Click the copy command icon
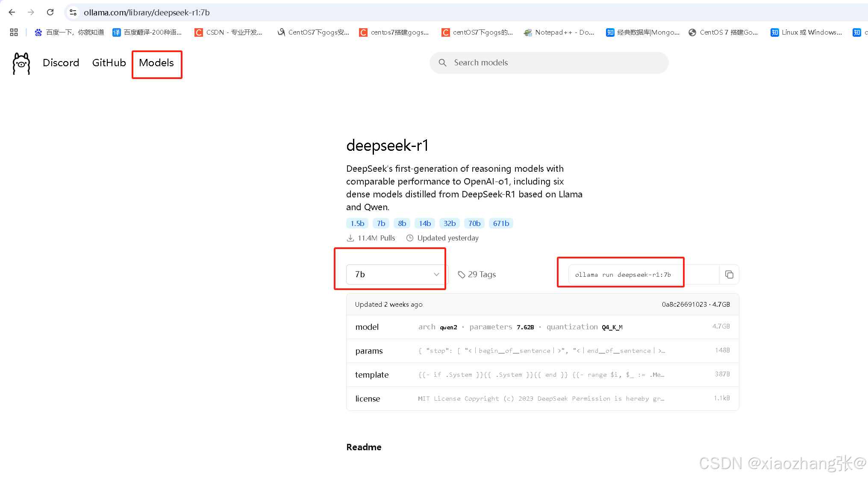Screen dimensions: 868x478 [729, 275]
